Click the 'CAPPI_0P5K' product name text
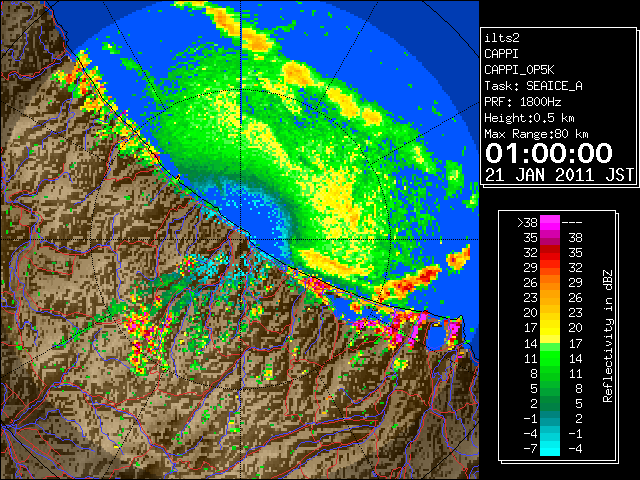The height and width of the screenshot is (480, 640). tap(519, 70)
